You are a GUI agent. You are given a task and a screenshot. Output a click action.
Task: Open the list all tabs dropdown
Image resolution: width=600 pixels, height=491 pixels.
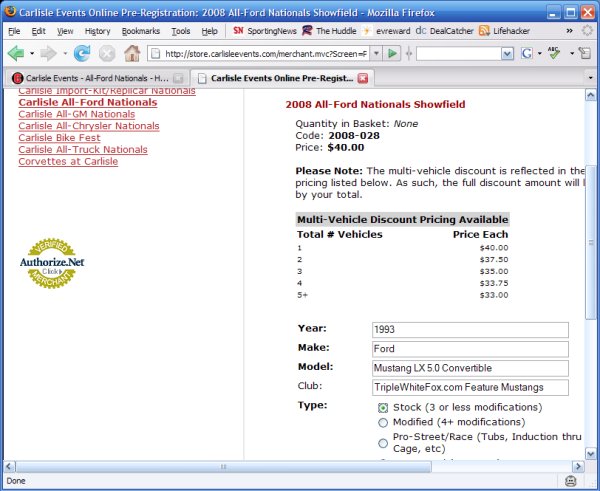coord(590,78)
